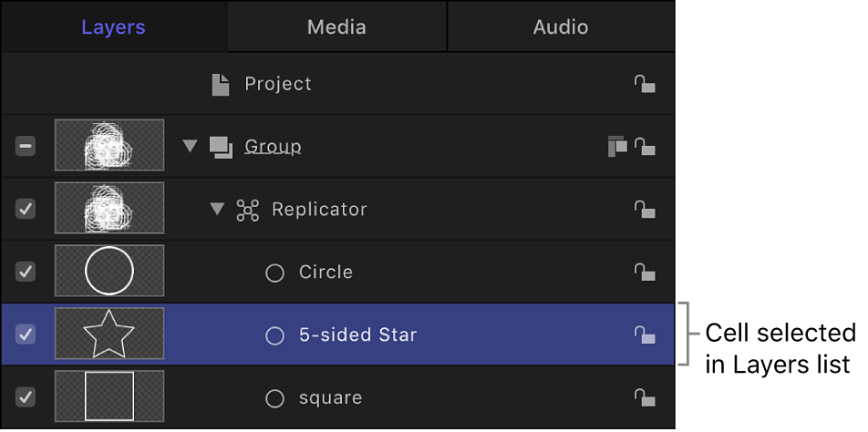Switch to the Media tab
This screenshot has height=432, width=868.
[336, 27]
